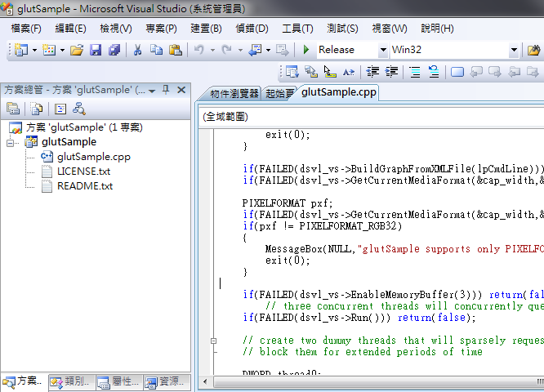Select the glutSample.cpp editor tab

pyautogui.click(x=339, y=92)
